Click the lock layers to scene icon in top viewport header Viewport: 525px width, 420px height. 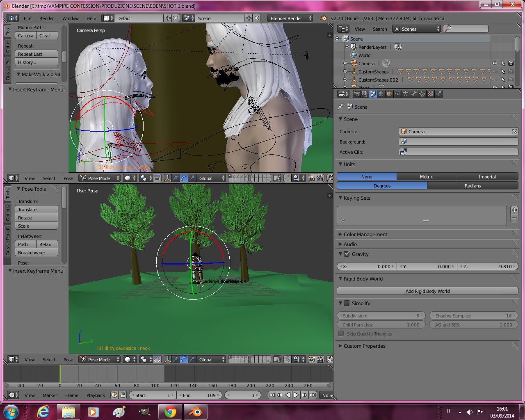(277, 178)
